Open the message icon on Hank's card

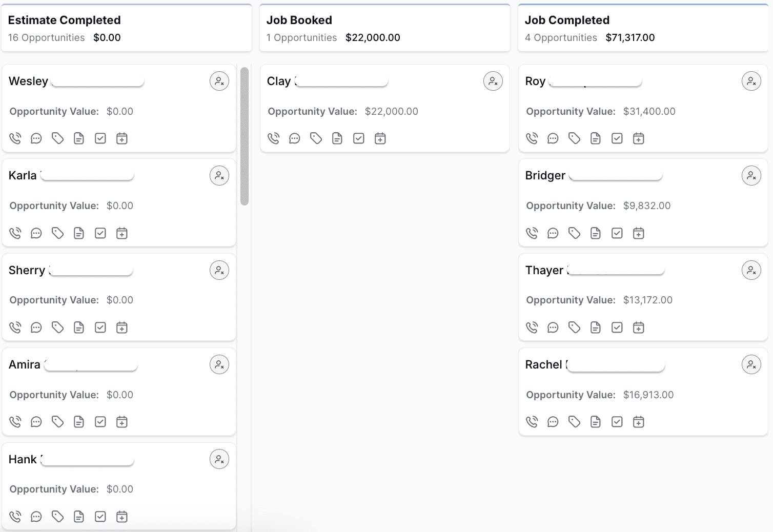(x=36, y=517)
